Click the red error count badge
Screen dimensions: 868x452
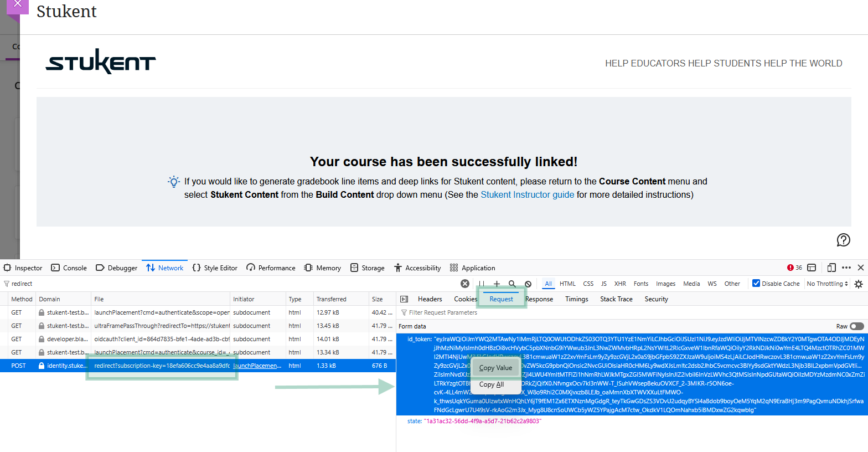tap(794, 268)
